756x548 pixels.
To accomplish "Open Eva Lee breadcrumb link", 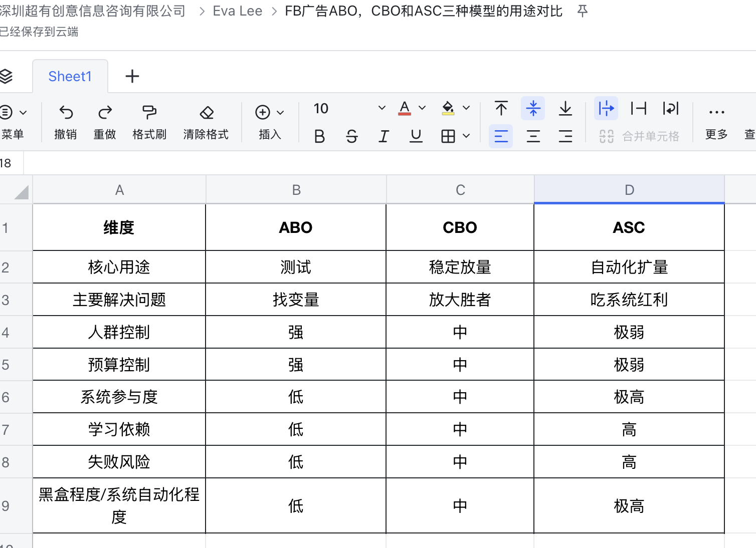I will tap(238, 11).
